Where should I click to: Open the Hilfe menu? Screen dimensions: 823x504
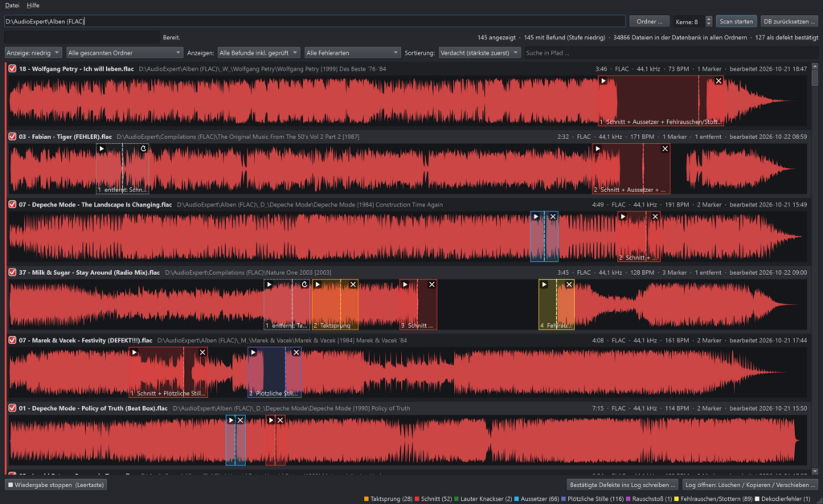coord(33,6)
